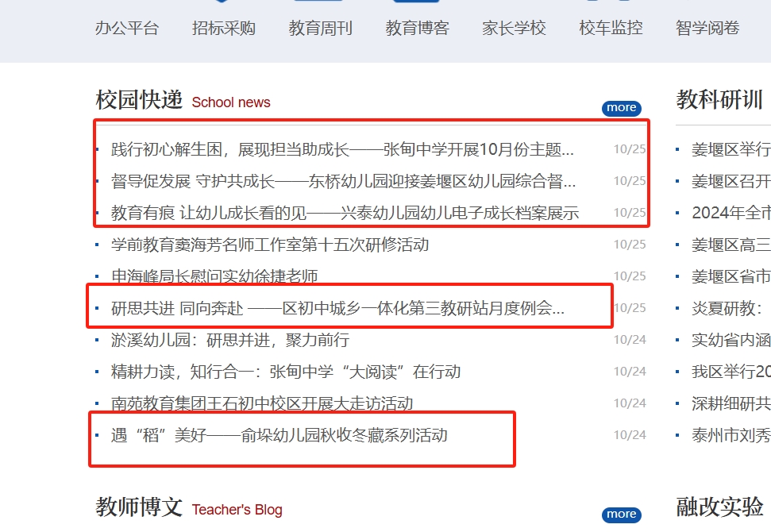Click the 10/25 date on the 学前教育窦海芳 row
Image resolution: width=771 pixels, height=532 pixels.
coord(630,245)
